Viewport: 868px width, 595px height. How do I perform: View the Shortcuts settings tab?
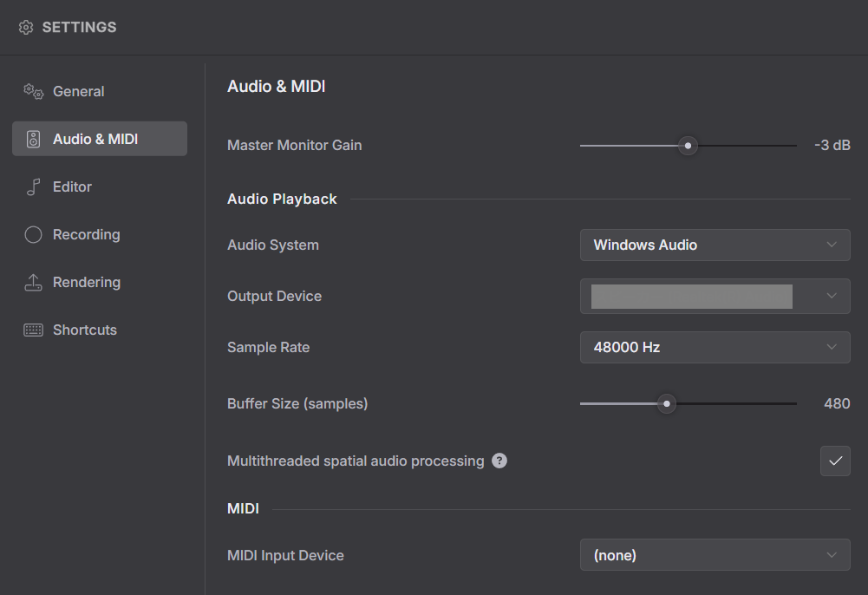coord(100,330)
